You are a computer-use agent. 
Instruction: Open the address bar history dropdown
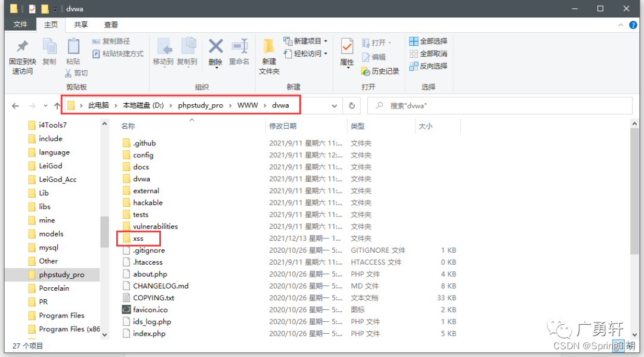335,106
